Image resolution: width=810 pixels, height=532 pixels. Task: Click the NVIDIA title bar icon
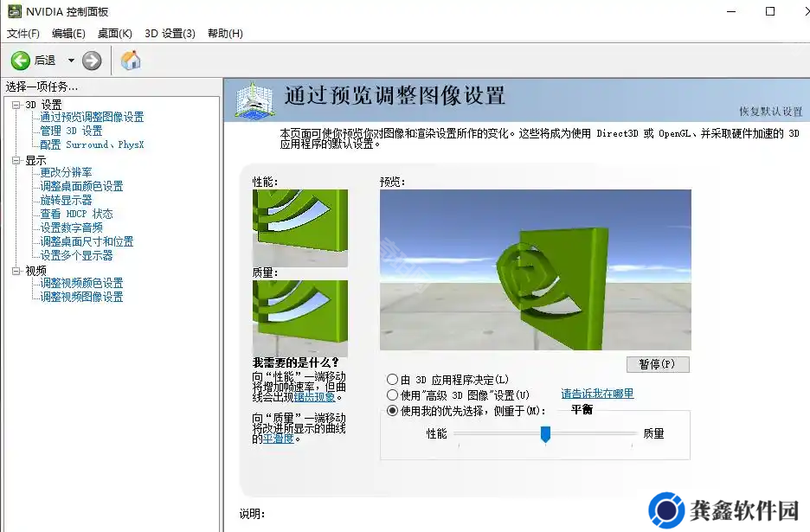pos(15,11)
